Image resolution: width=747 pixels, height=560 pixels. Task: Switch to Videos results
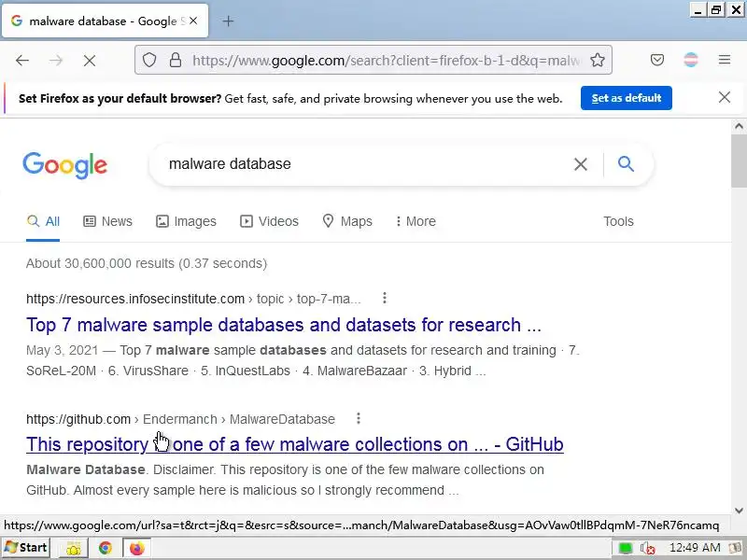269,221
